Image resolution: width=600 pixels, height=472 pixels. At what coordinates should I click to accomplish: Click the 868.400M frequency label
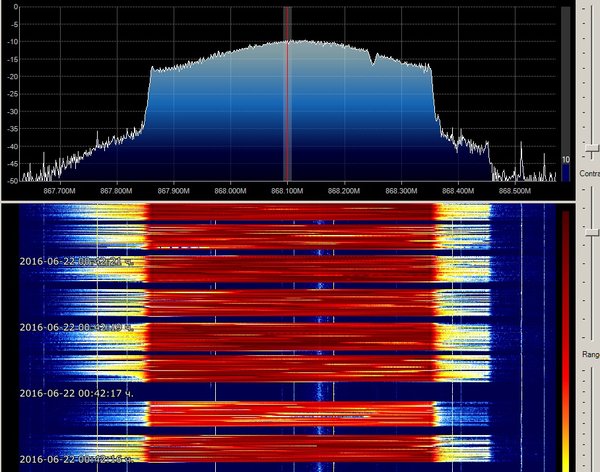click(x=458, y=191)
